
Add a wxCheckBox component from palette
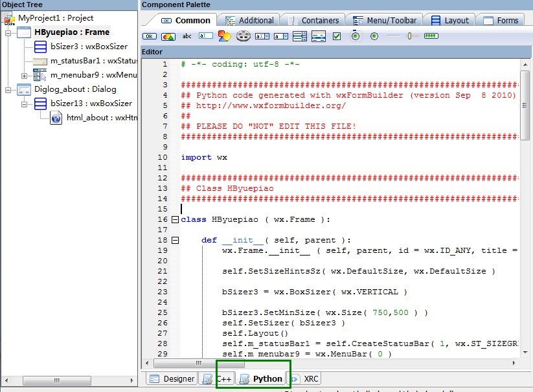(x=337, y=36)
